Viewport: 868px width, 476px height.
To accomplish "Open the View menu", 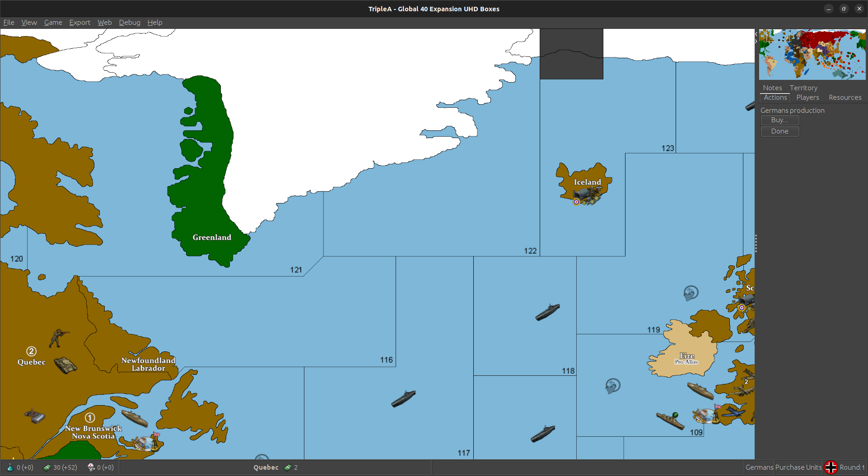I will pos(29,23).
